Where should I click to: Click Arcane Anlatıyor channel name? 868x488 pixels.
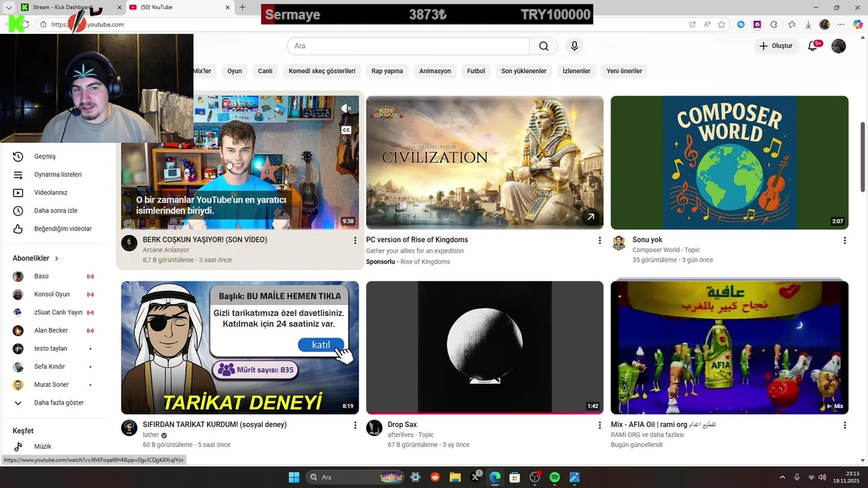[166, 250]
